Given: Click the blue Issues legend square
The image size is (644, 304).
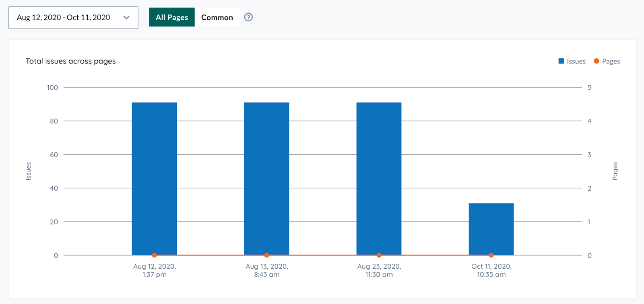Looking at the screenshot, I should [561, 61].
